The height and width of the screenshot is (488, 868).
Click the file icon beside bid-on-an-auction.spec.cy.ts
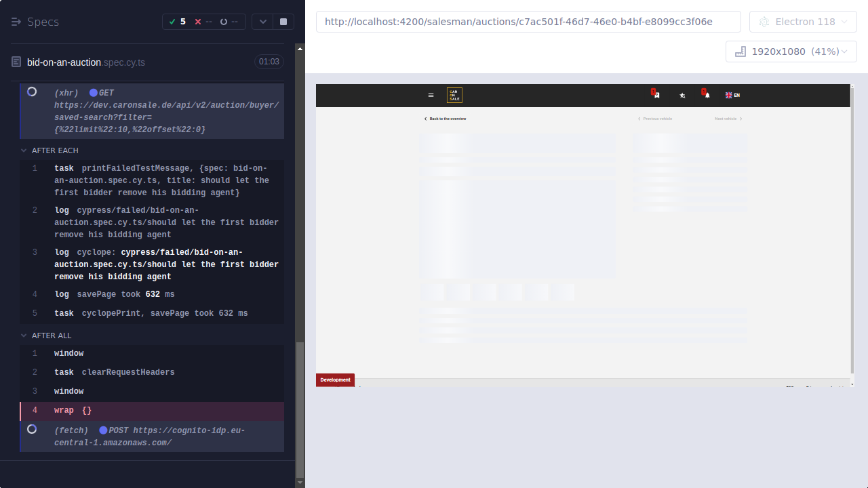pos(15,62)
